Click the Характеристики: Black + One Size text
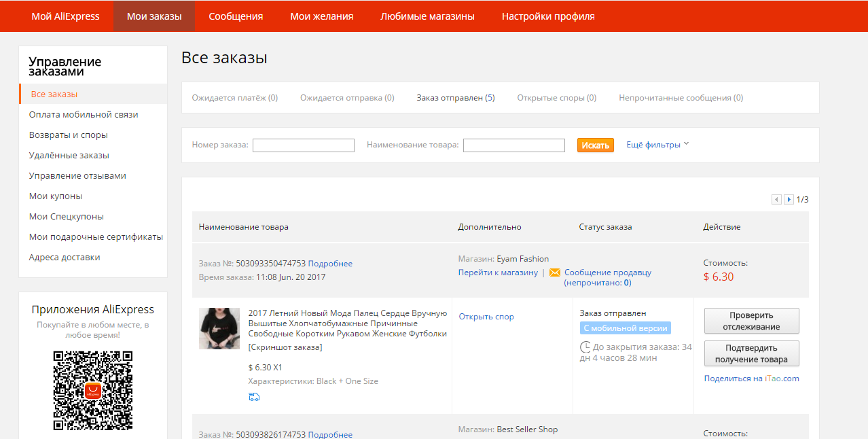 coord(313,381)
